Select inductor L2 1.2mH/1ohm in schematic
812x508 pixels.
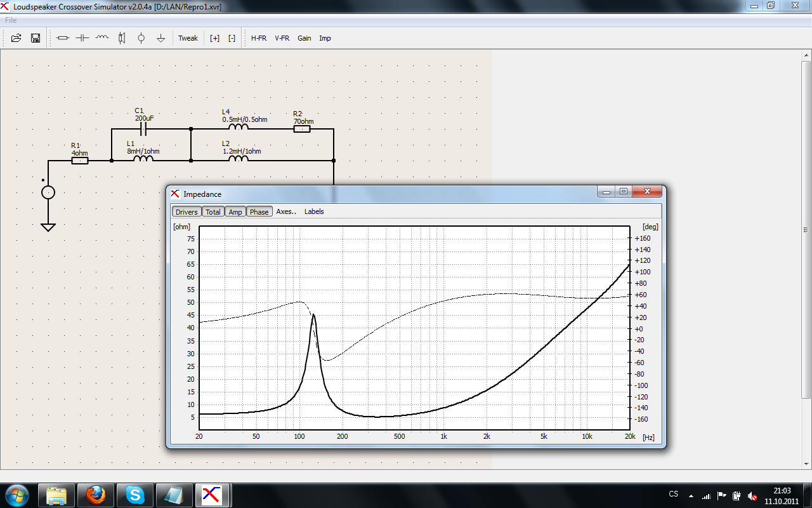click(239, 159)
